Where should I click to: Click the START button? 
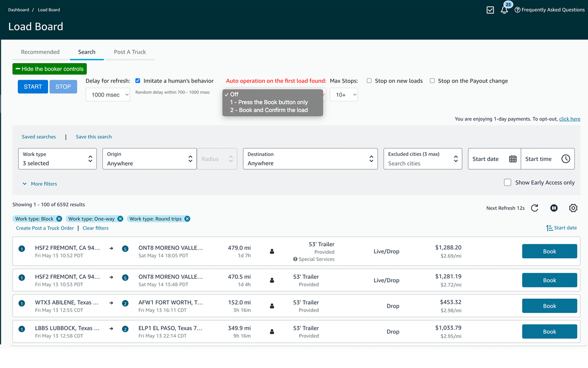click(33, 86)
